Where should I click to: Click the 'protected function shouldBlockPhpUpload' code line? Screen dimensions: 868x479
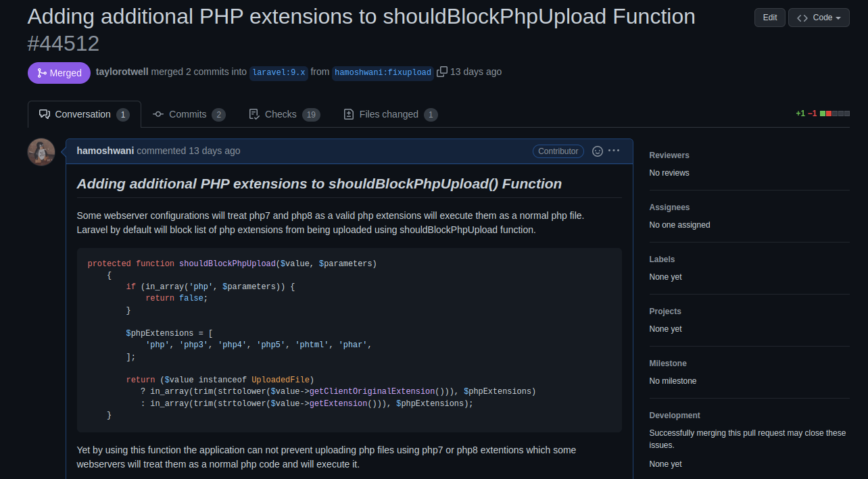click(232, 263)
